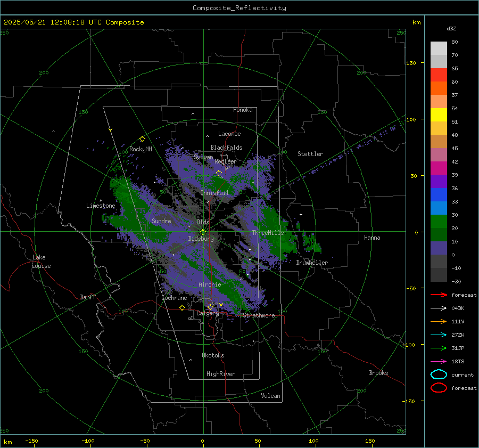479x448 pixels.
Task: Click the Airdrie city label
Action: coord(210,284)
